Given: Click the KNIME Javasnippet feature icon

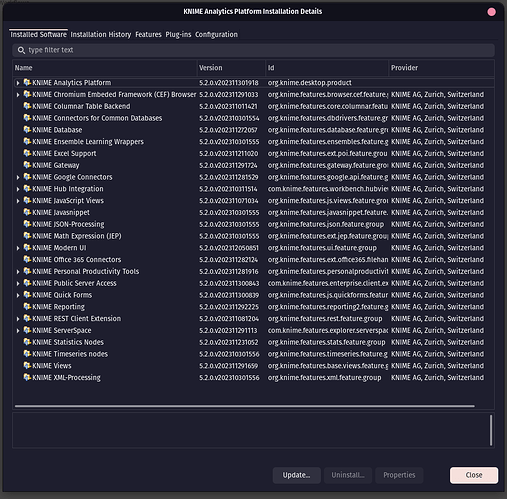Looking at the screenshot, I should (27, 212).
